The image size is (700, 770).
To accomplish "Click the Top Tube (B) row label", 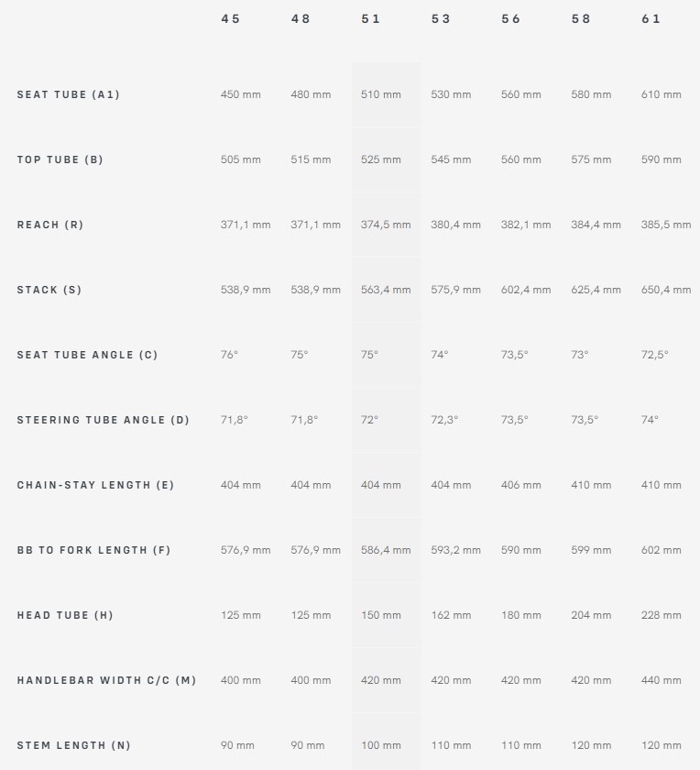I will point(60,159).
